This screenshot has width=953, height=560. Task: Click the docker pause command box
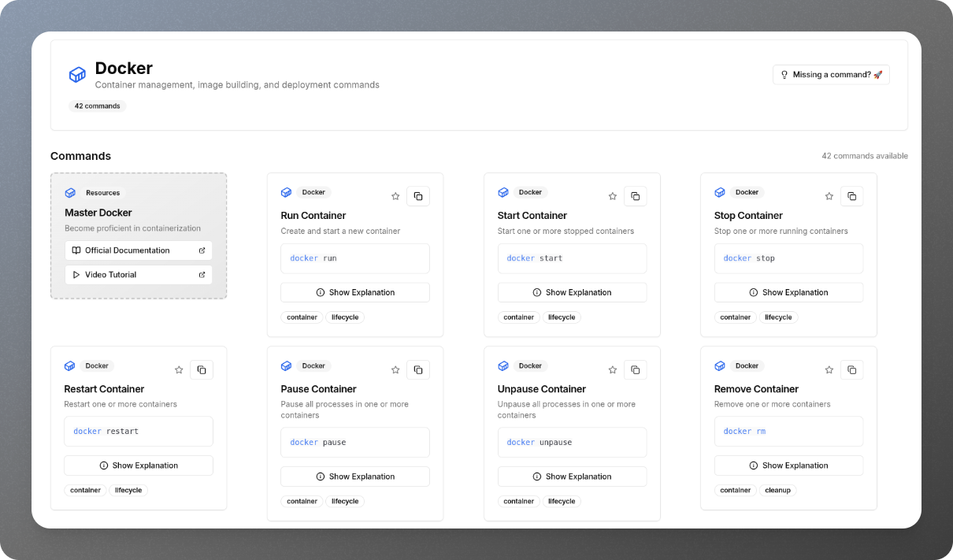pyautogui.click(x=355, y=443)
